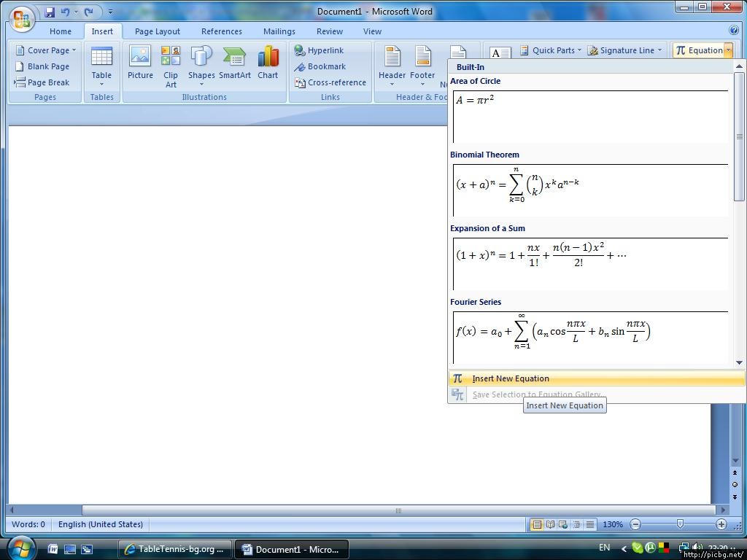Insert a Page Break
The height and width of the screenshot is (560, 747).
pos(42,82)
